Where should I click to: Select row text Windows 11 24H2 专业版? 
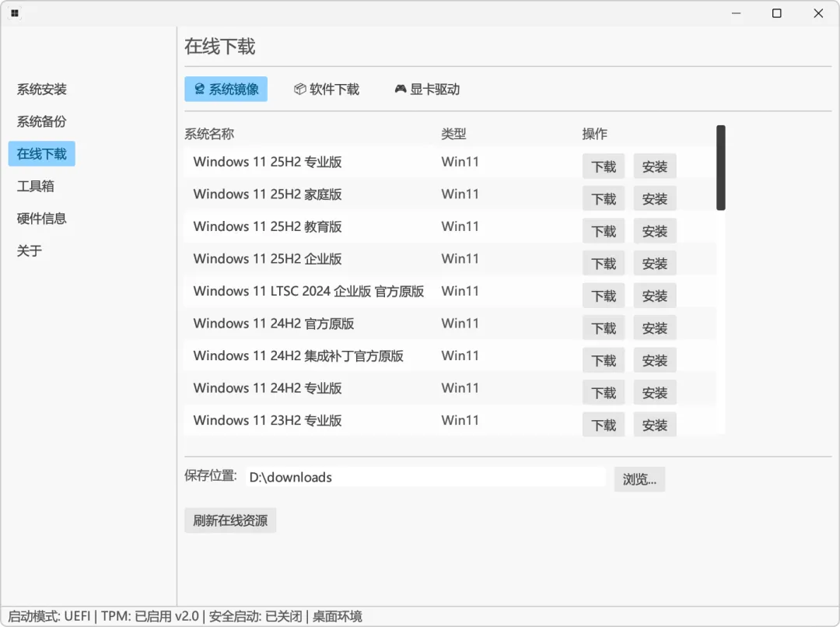268,388
